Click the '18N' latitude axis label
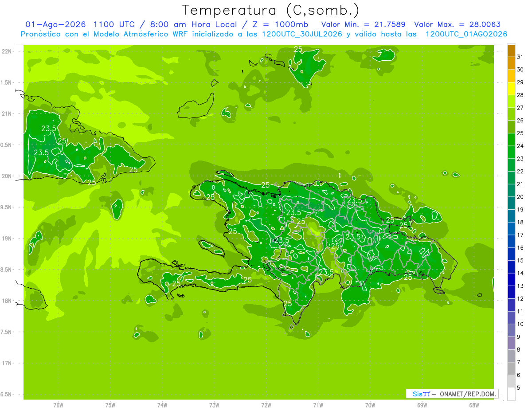Screen dimensions: 532x411 click(7, 301)
